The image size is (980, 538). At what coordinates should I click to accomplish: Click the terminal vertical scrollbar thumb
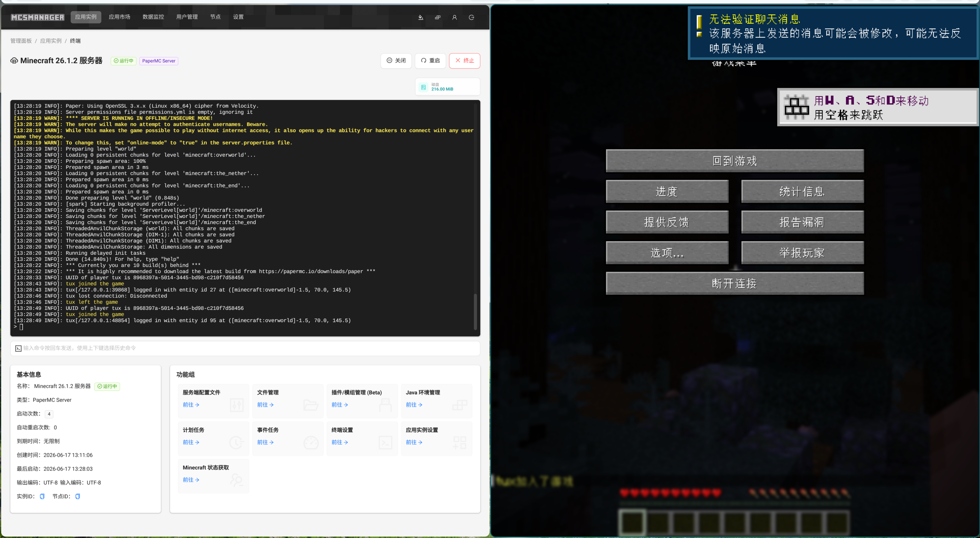click(475, 312)
